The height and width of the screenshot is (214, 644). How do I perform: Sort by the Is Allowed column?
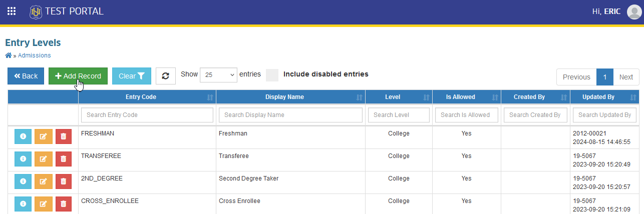pos(466,97)
